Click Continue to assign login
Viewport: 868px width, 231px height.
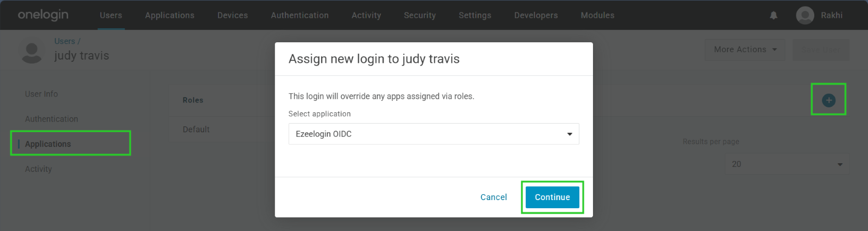tap(552, 197)
